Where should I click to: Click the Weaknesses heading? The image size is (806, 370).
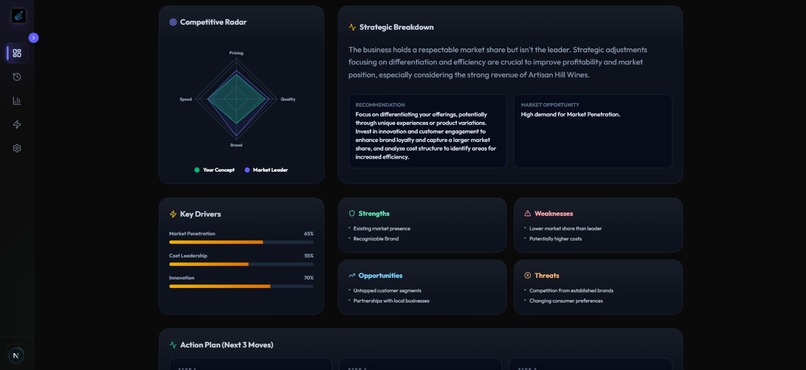554,213
